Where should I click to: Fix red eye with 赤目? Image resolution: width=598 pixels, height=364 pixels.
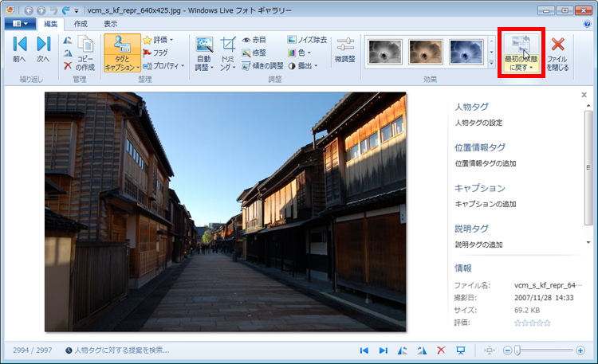pyautogui.click(x=254, y=40)
